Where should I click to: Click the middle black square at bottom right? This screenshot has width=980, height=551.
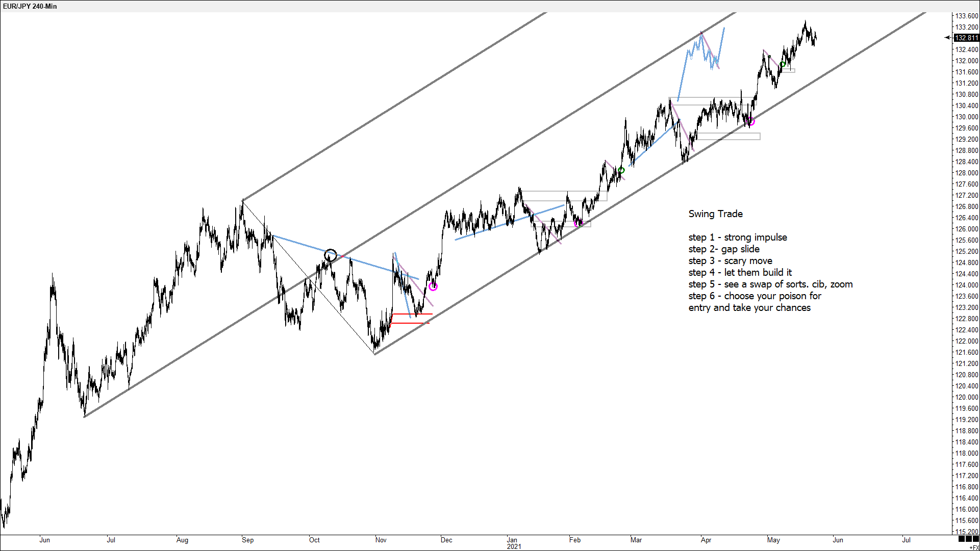[x=969, y=539]
